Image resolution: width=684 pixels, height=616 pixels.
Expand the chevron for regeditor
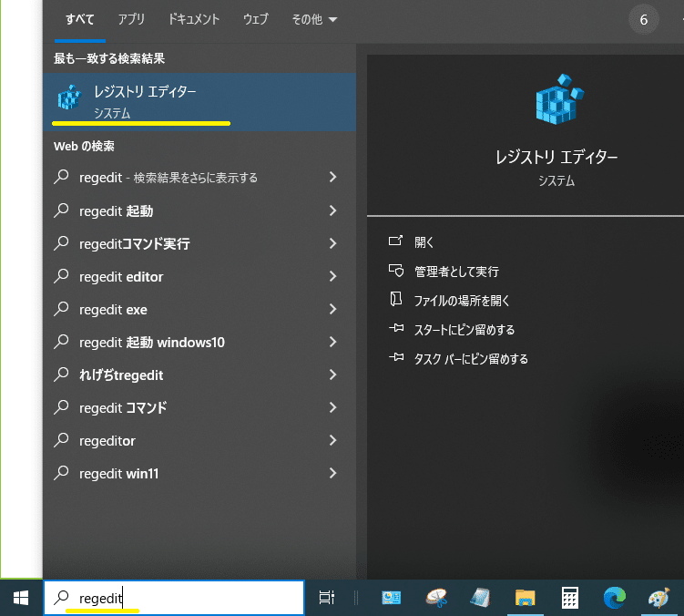[x=332, y=440]
